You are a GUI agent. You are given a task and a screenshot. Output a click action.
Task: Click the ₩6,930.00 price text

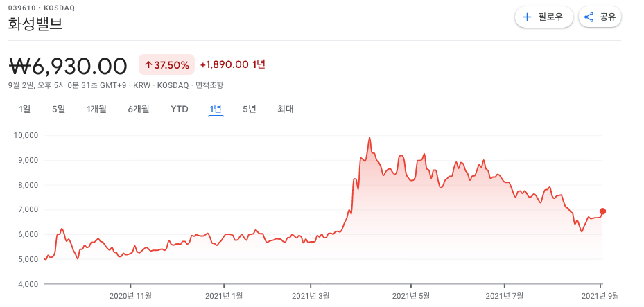68,66
